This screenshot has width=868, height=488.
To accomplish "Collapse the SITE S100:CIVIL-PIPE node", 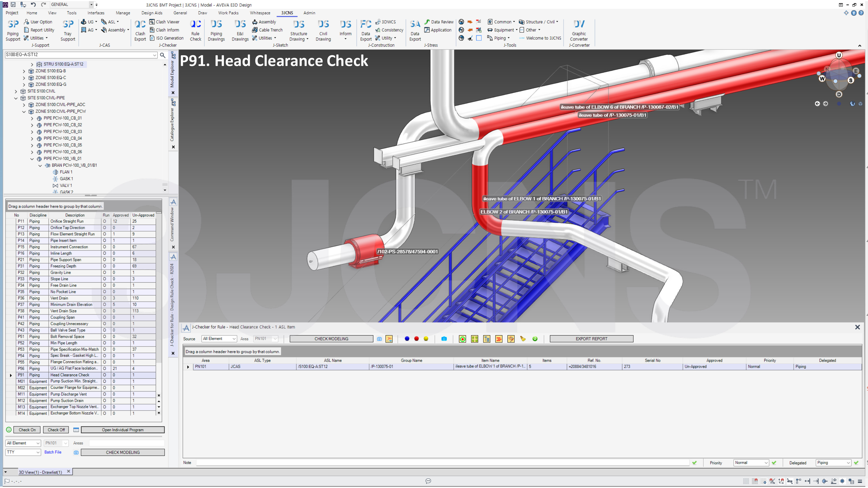I will 16,98.
